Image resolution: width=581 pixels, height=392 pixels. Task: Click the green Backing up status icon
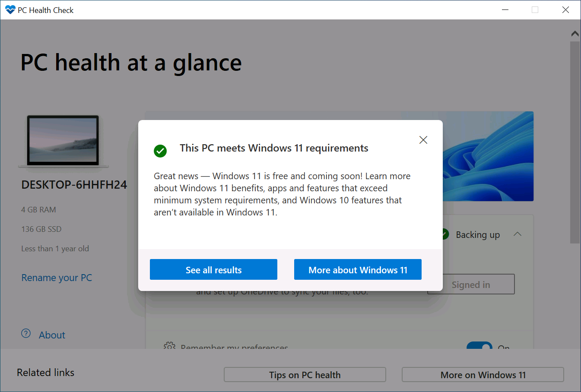click(x=446, y=234)
